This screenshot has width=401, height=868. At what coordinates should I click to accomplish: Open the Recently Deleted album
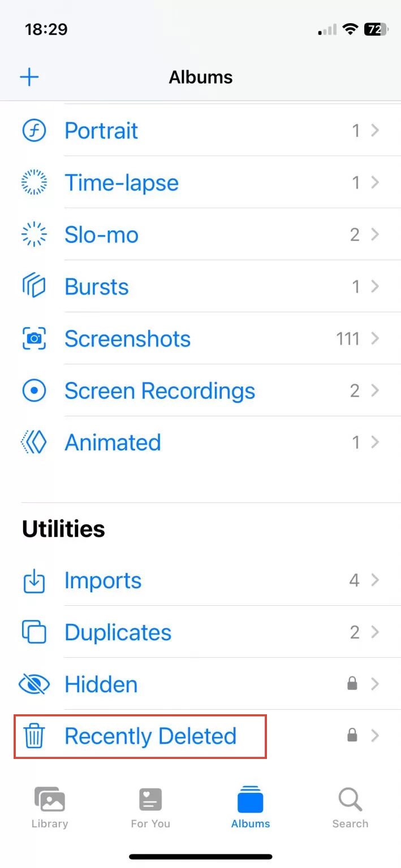point(150,736)
